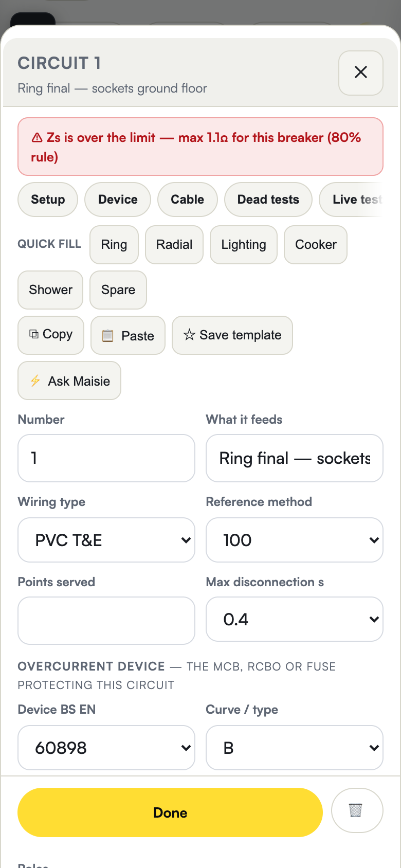This screenshot has height=868, width=401.
Task: Close the Circuit 1 panel
Action: (361, 73)
